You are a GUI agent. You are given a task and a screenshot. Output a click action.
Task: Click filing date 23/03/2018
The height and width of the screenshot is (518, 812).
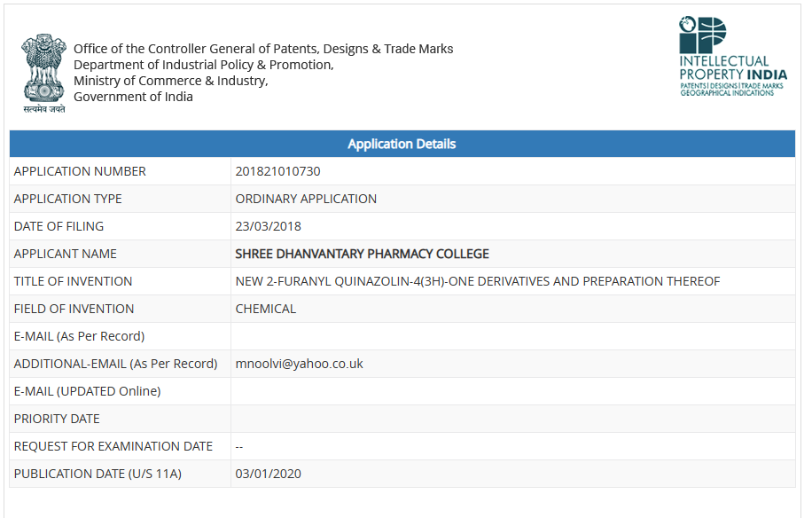[x=268, y=226]
